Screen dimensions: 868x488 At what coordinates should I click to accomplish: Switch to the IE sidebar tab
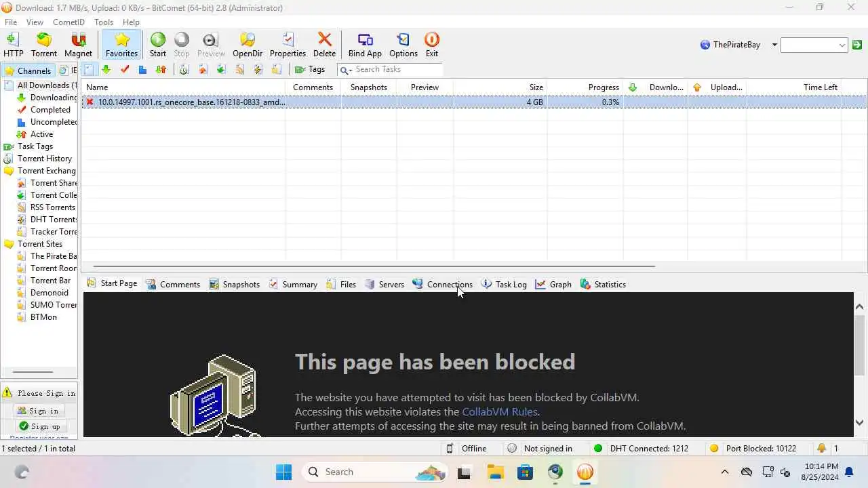(x=68, y=70)
